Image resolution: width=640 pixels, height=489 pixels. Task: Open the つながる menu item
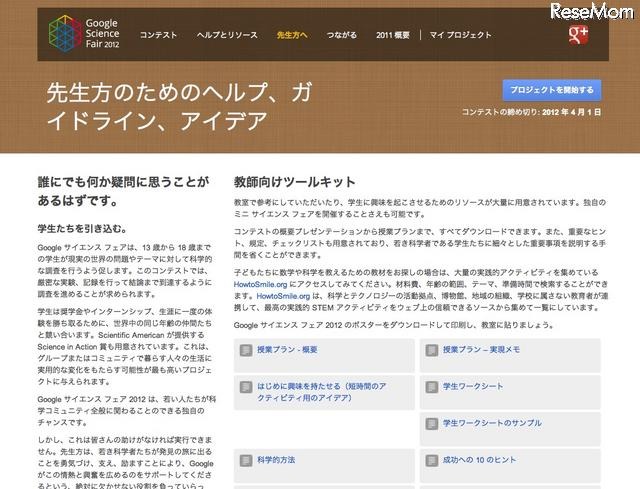click(342, 35)
